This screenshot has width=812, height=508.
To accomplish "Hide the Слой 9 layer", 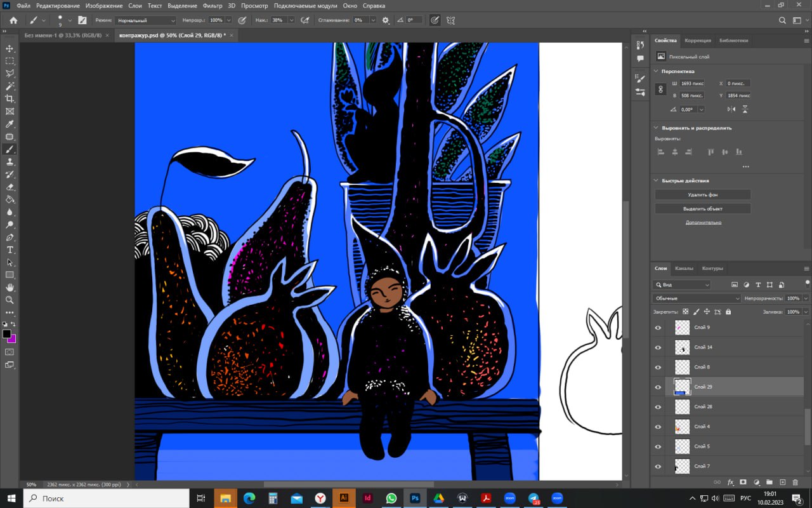I will click(658, 328).
